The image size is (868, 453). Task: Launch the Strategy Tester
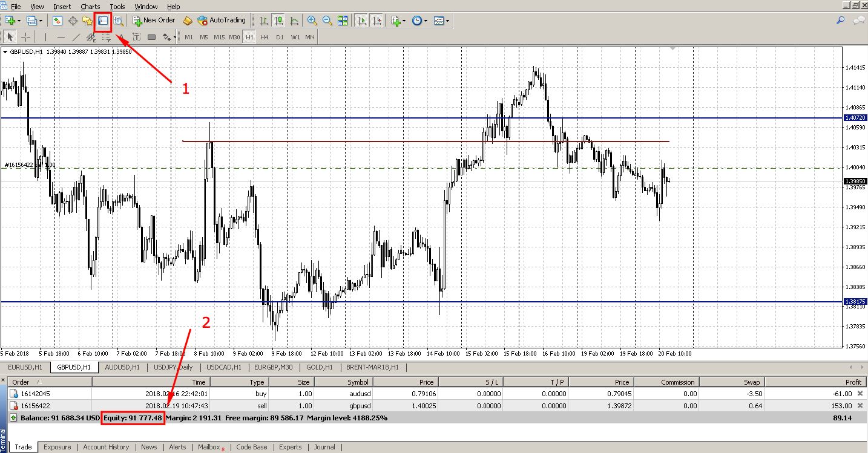click(118, 20)
